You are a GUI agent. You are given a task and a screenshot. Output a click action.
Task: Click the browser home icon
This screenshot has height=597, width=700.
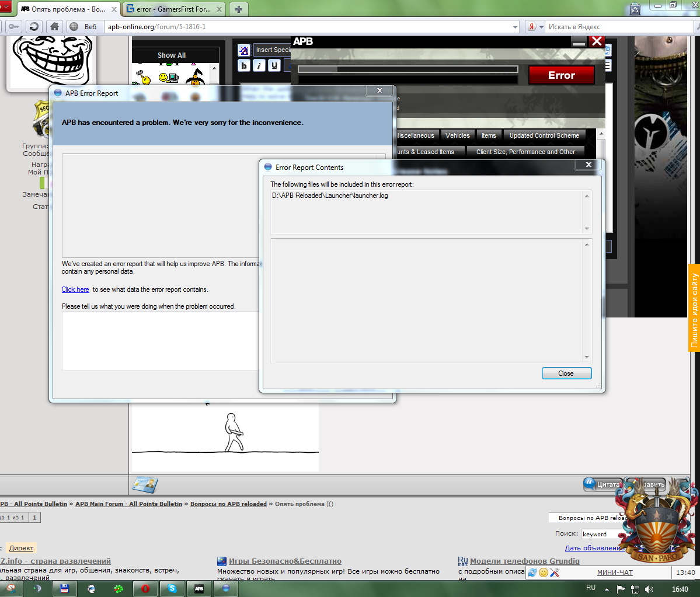click(54, 26)
